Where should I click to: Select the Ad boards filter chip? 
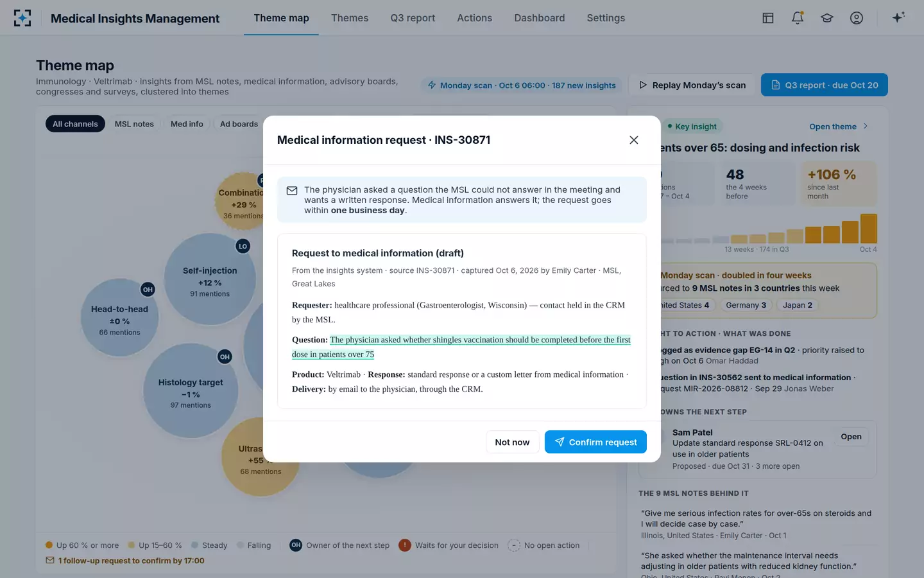pyautogui.click(x=239, y=124)
